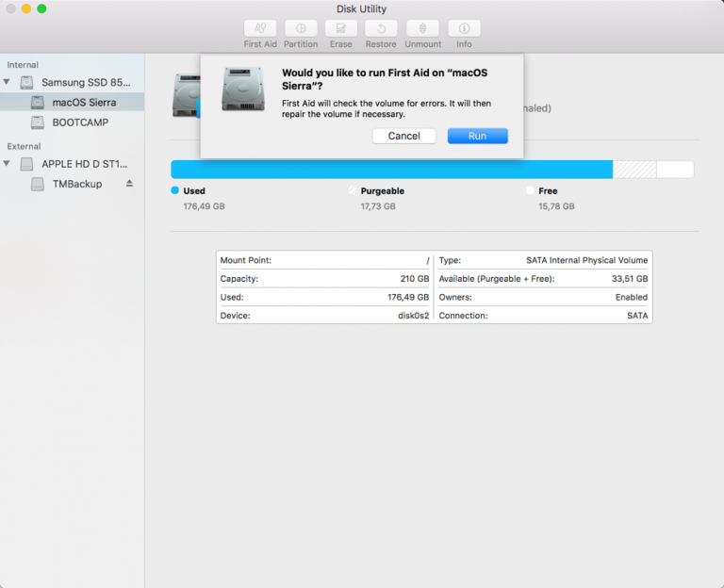The height and width of the screenshot is (588, 724).
Task: Select TMBackup volume in sidebar
Action: click(72, 184)
